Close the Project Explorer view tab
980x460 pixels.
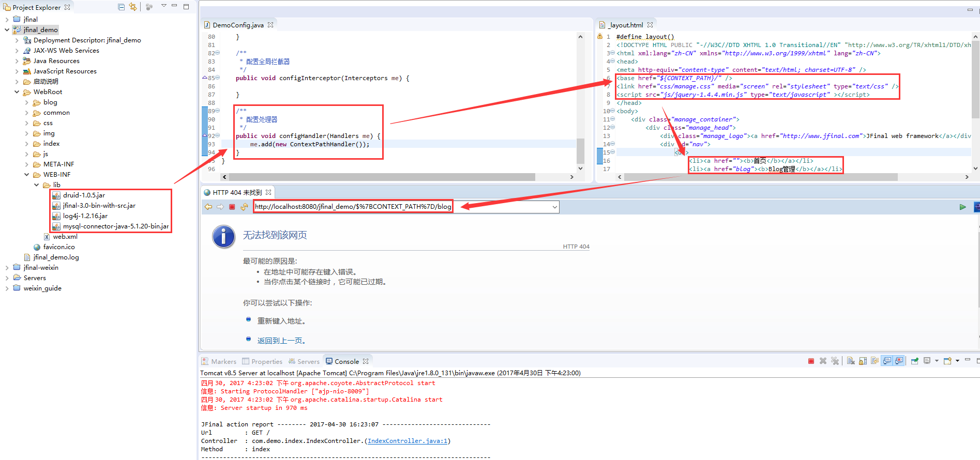(x=67, y=7)
